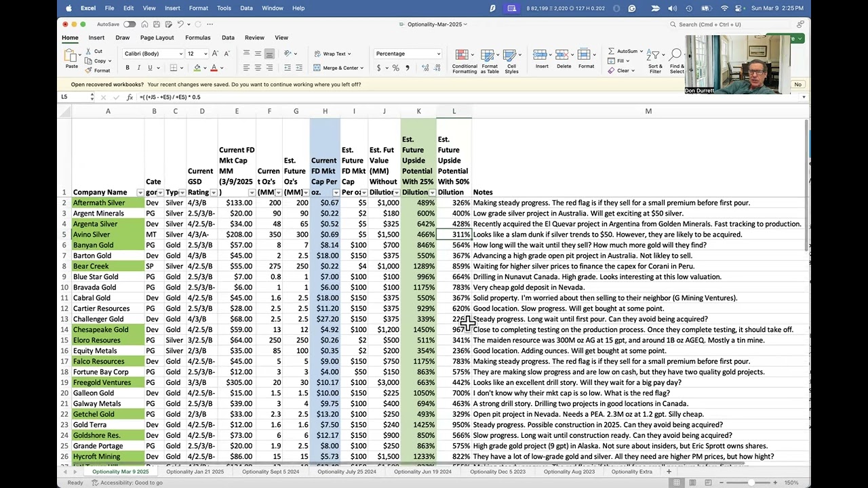The width and height of the screenshot is (868, 488).
Task: Click the Search workbook field
Action: (x=731, y=24)
